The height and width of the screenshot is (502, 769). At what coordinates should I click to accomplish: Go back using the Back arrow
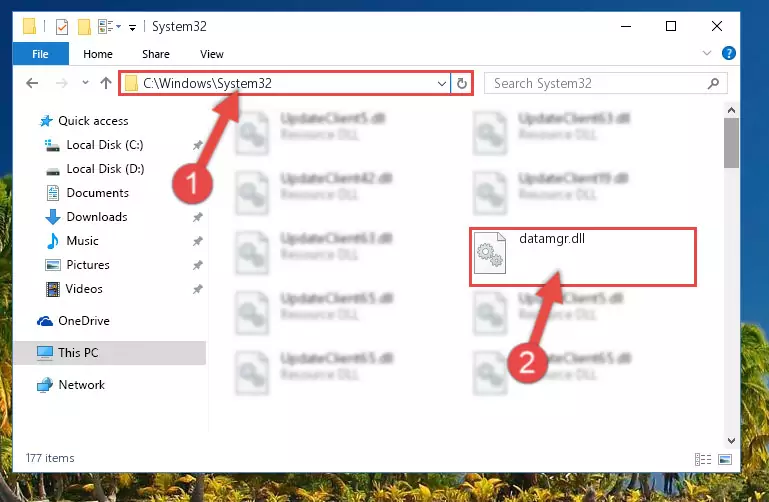click(32, 83)
